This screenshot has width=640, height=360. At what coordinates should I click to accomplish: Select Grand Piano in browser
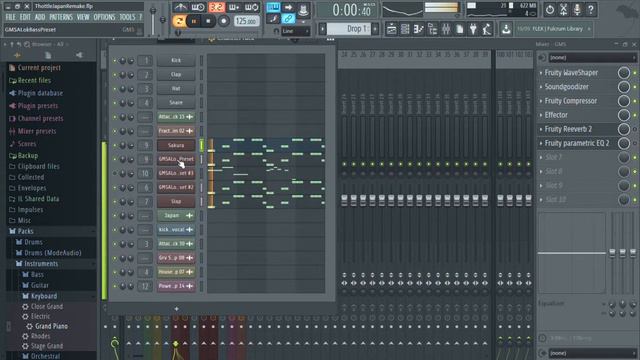pyautogui.click(x=51, y=326)
